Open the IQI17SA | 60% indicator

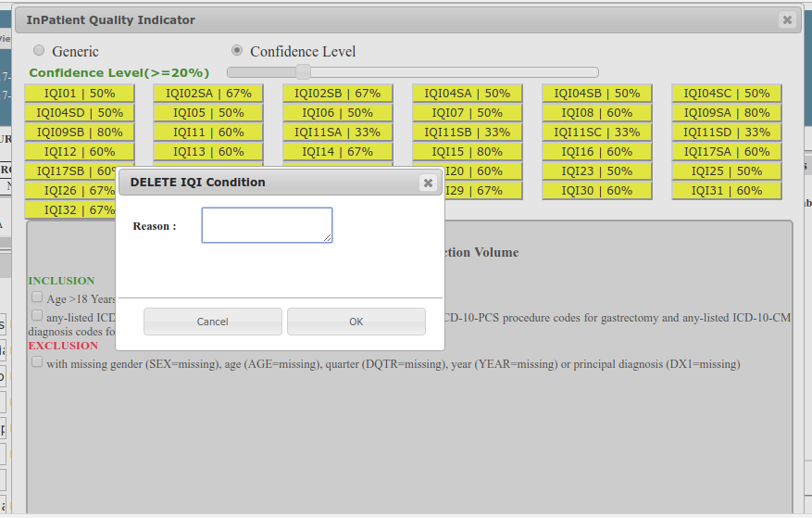pos(727,152)
